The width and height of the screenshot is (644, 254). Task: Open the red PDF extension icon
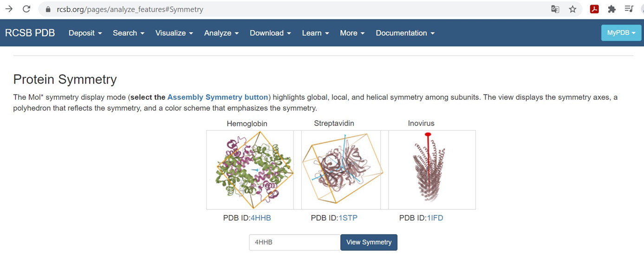[x=594, y=9]
